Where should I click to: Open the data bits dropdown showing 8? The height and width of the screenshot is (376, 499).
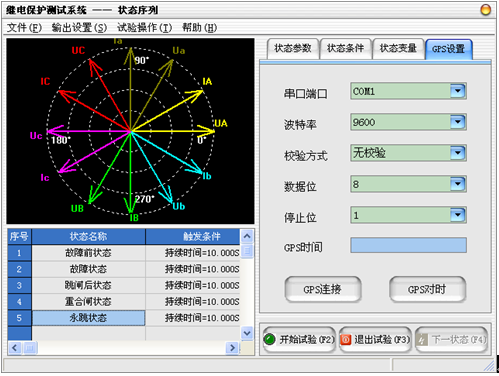pos(457,184)
